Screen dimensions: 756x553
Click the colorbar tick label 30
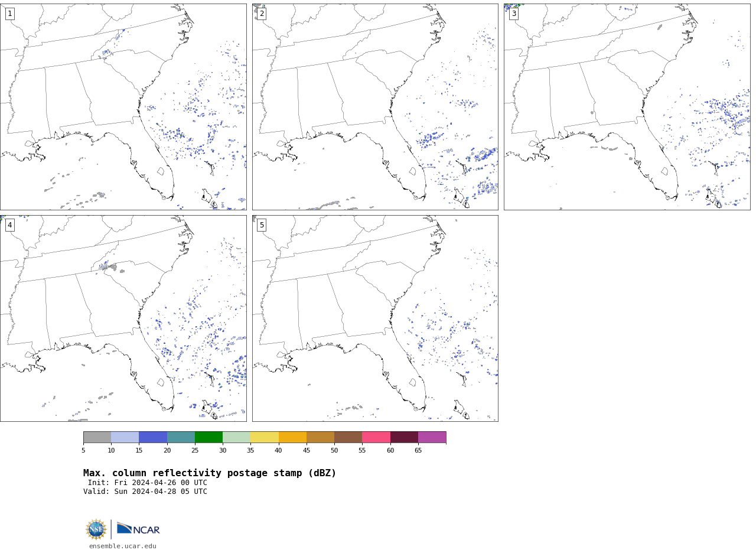(223, 451)
